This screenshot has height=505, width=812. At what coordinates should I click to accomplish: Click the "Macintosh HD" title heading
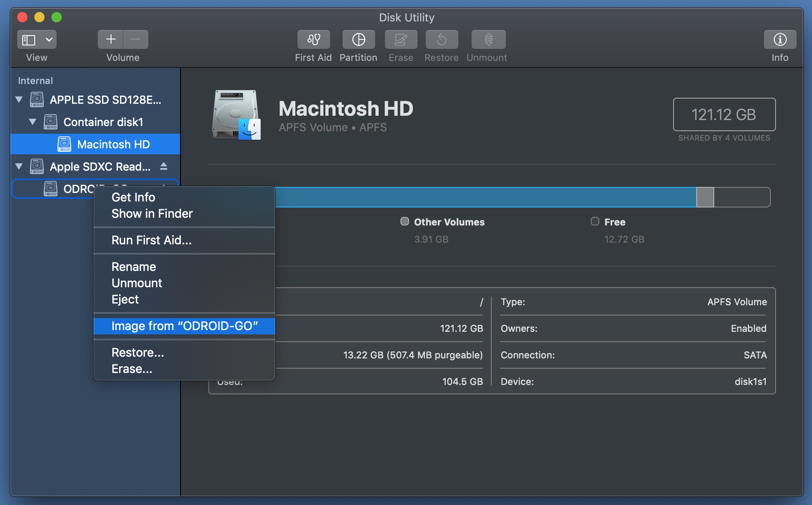pyautogui.click(x=346, y=108)
